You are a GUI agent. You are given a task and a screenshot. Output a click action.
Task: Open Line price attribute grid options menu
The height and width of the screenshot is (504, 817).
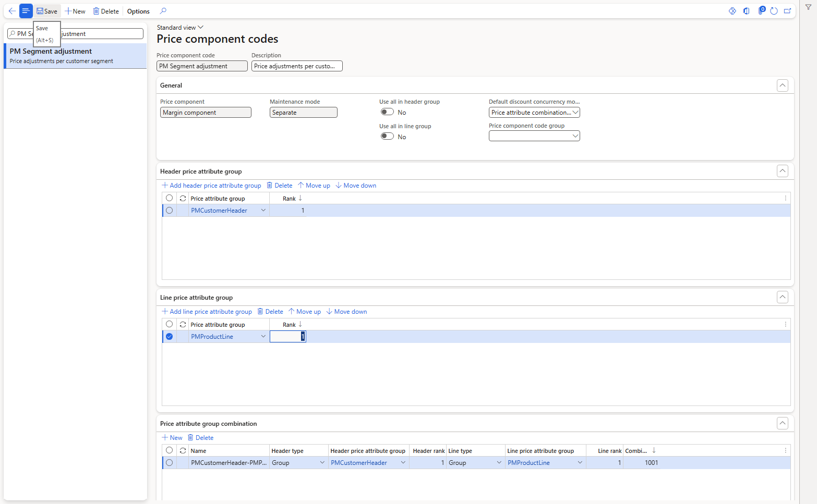(786, 325)
